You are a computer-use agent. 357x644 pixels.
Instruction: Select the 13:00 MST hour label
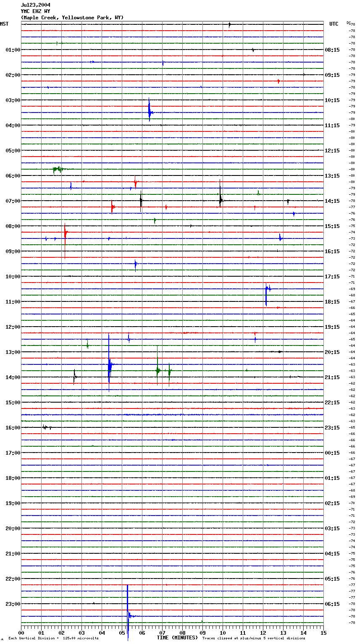(13, 352)
